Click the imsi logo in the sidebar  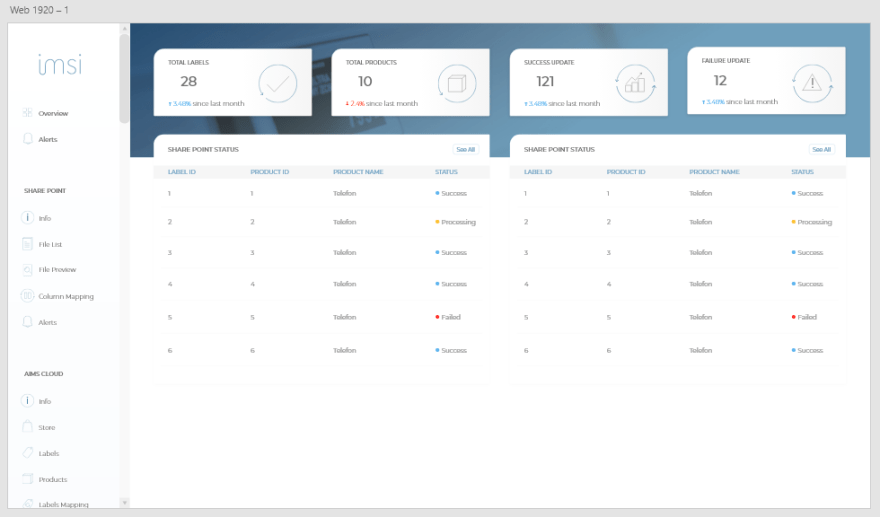click(x=60, y=66)
